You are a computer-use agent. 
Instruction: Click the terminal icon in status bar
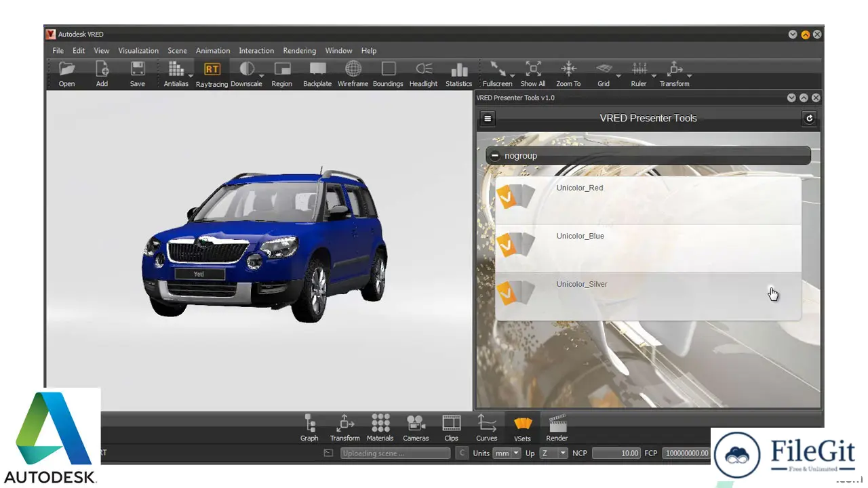pyautogui.click(x=328, y=453)
